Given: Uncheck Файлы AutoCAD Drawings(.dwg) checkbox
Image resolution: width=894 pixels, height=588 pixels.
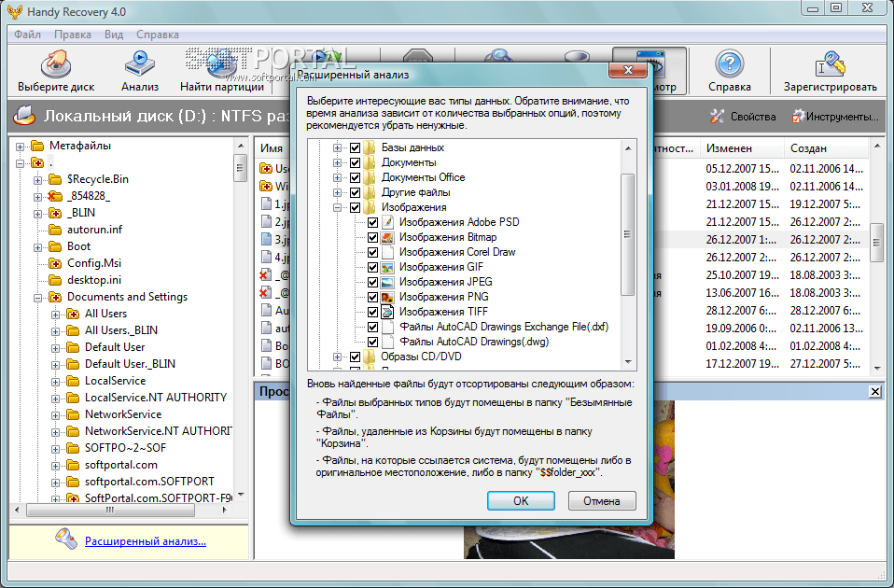Looking at the screenshot, I should pyautogui.click(x=372, y=342).
